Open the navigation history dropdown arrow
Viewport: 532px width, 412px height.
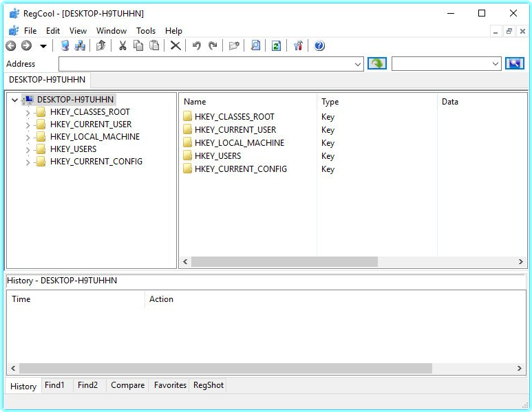(x=43, y=46)
